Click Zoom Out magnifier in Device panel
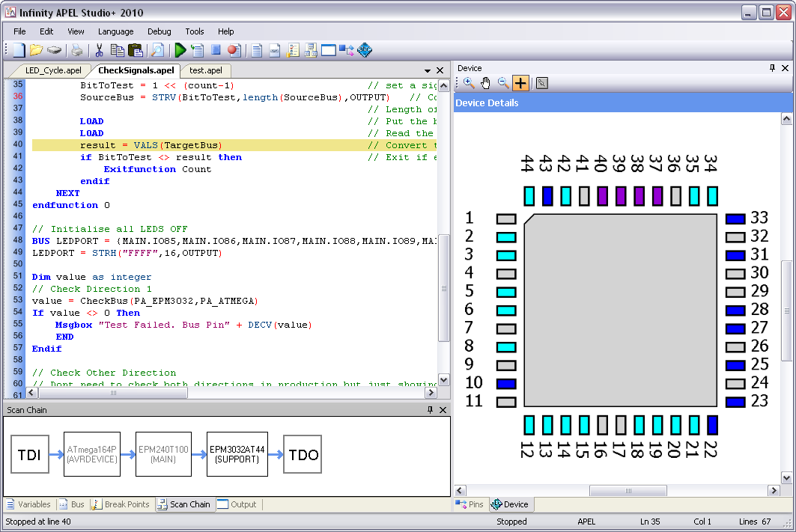The height and width of the screenshot is (532, 796). (503, 83)
